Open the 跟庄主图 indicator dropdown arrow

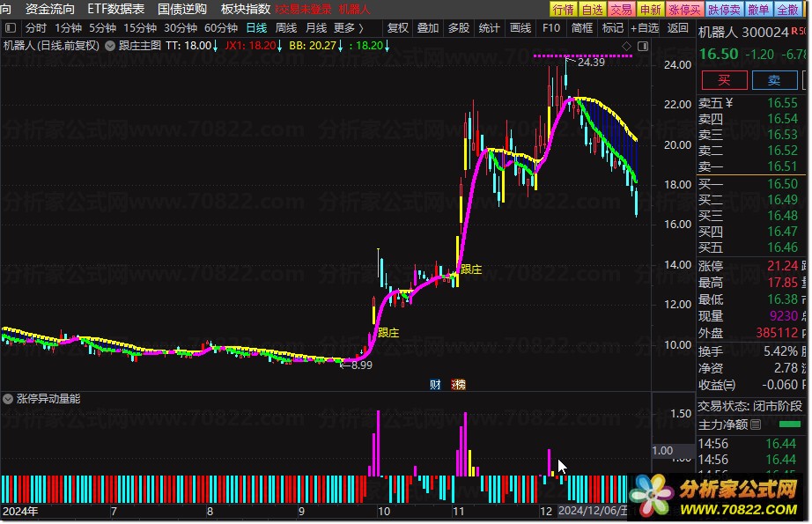click(x=110, y=46)
